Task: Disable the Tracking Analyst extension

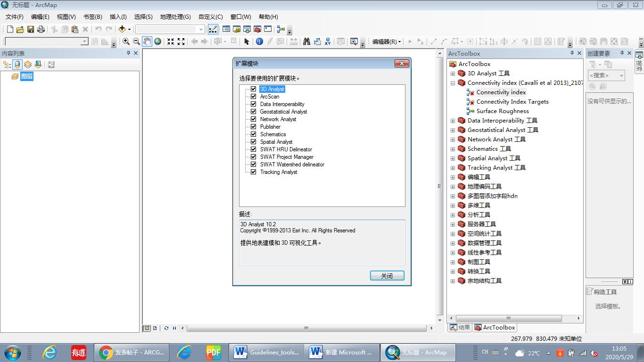Action: point(254,172)
